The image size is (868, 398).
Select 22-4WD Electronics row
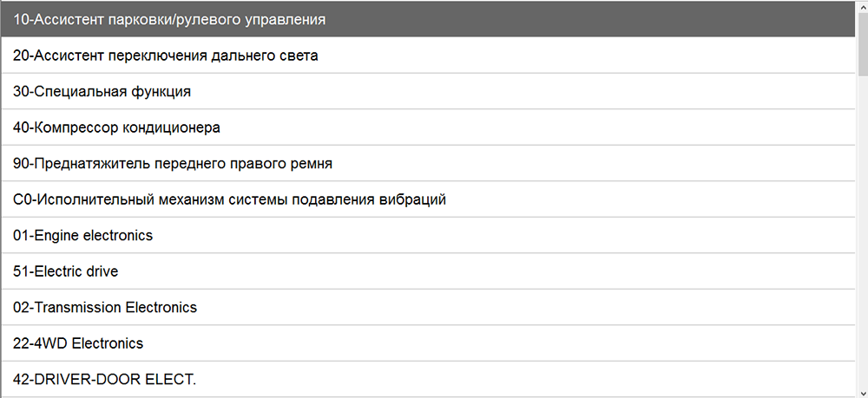pyautogui.click(x=78, y=343)
